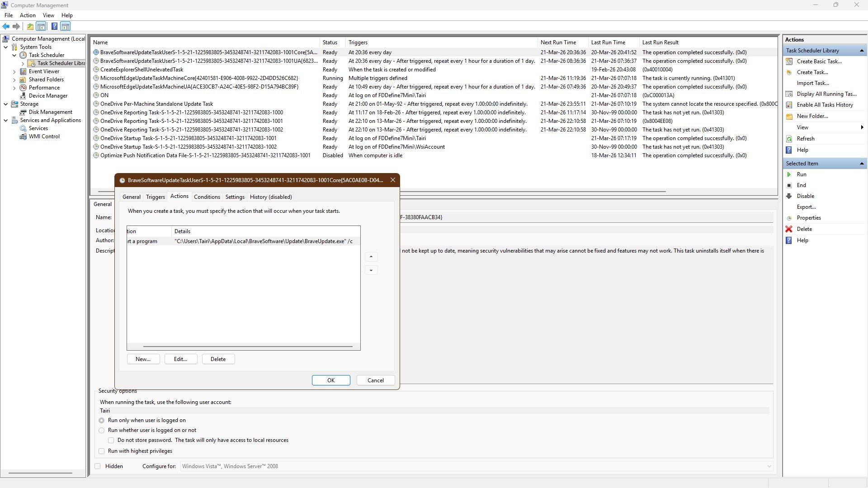Switch to the Triggers tab in dialog
The height and width of the screenshot is (488, 868).
pos(156,197)
